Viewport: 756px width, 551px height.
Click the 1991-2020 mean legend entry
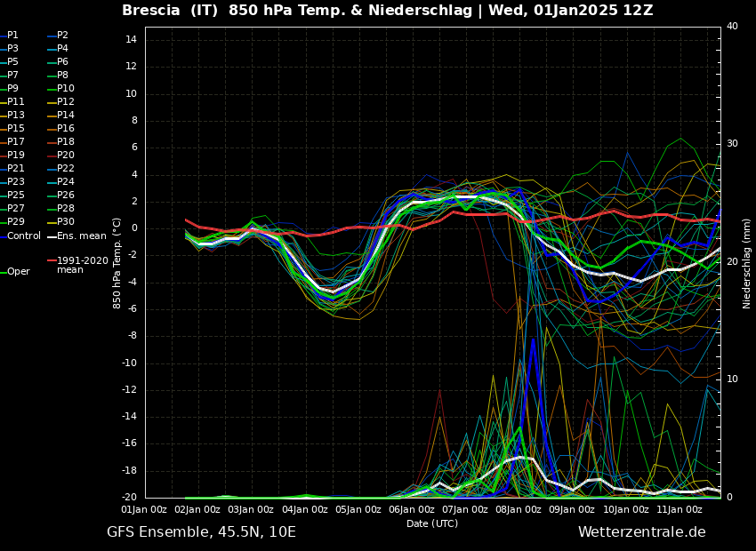(77, 265)
